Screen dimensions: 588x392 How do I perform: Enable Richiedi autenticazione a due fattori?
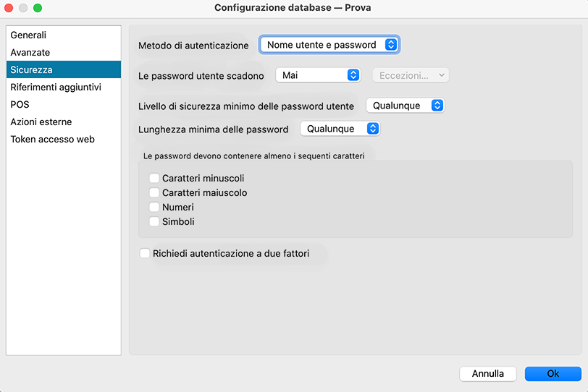click(x=145, y=254)
